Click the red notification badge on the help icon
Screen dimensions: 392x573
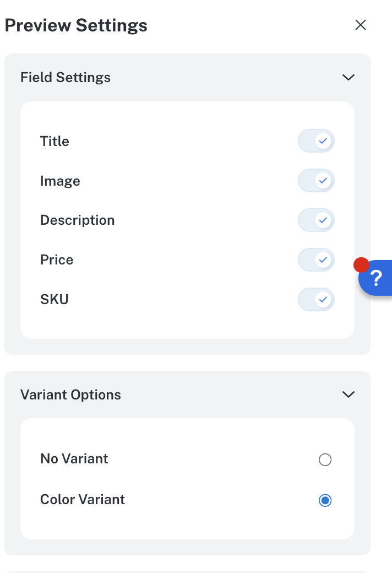362,265
